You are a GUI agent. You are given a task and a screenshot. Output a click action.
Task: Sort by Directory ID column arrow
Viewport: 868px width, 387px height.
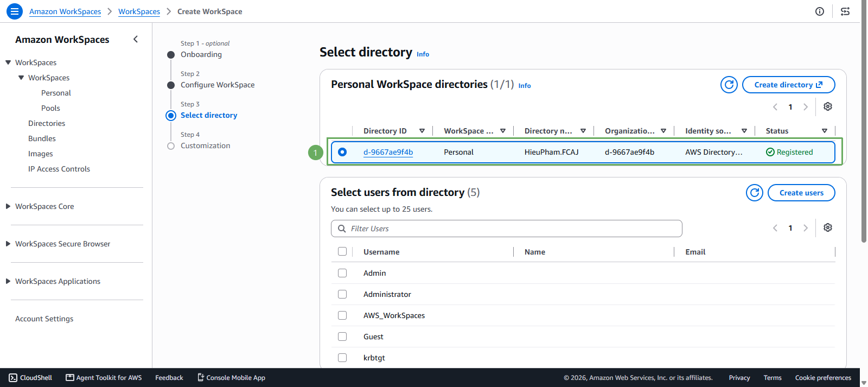[x=422, y=131]
